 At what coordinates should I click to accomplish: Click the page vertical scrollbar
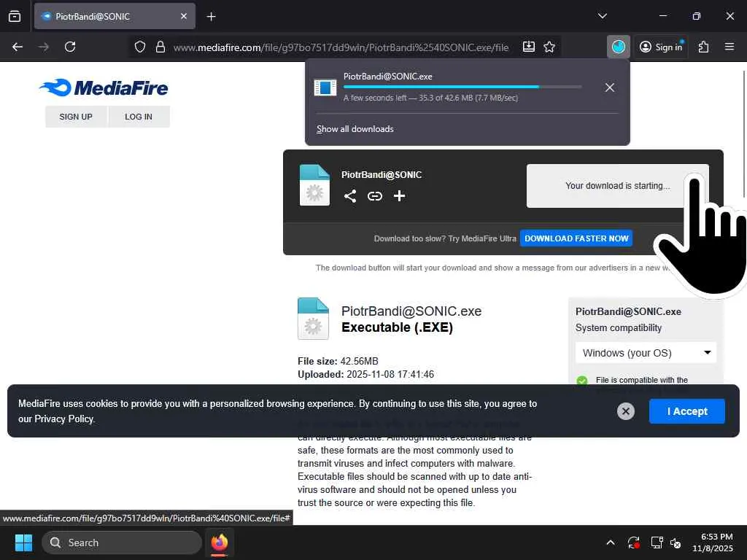tap(743, 133)
